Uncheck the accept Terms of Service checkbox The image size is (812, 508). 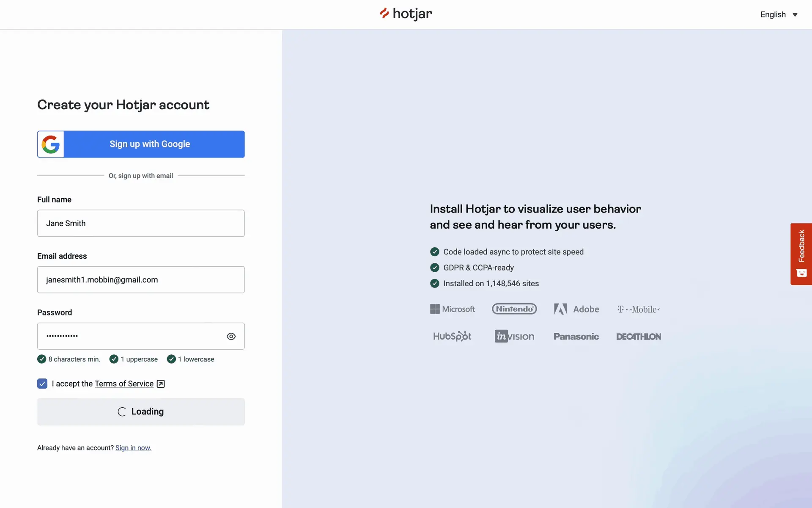click(x=42, y=384)
